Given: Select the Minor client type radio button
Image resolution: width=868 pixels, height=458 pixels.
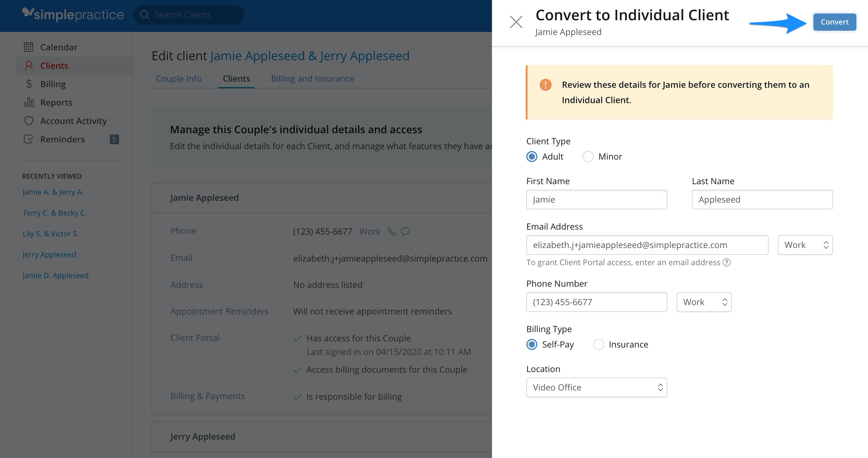Looking at the screenshot, I should coord(588,156).
